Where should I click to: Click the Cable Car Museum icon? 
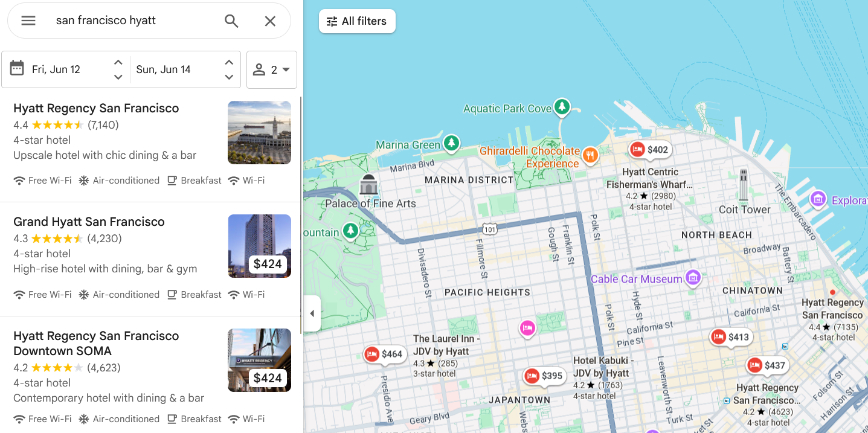[x=693, y=278]
